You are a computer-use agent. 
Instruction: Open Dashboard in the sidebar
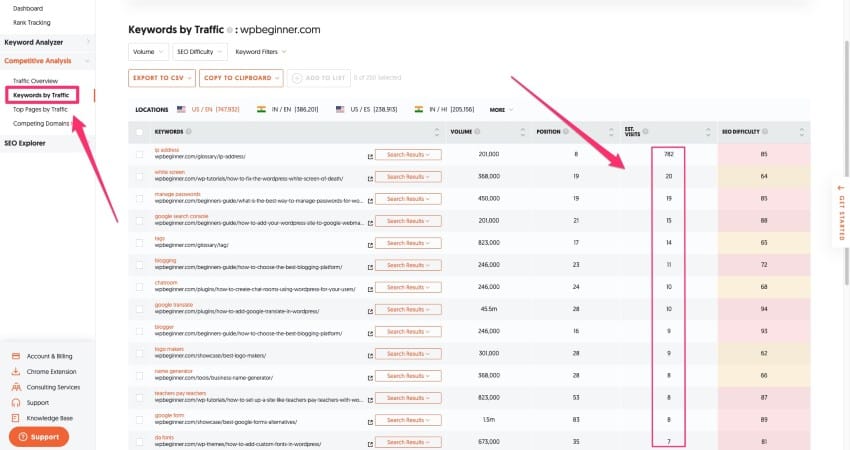[28, 9]
